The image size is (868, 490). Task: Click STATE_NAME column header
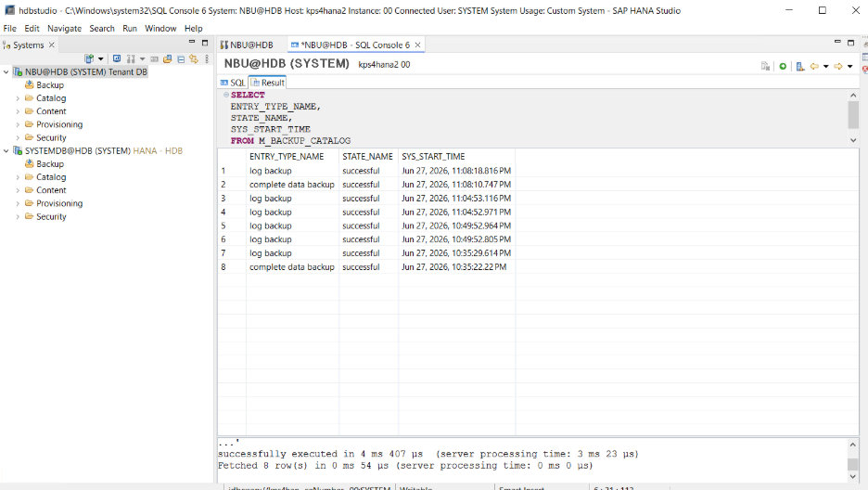(x=367, y=157)
